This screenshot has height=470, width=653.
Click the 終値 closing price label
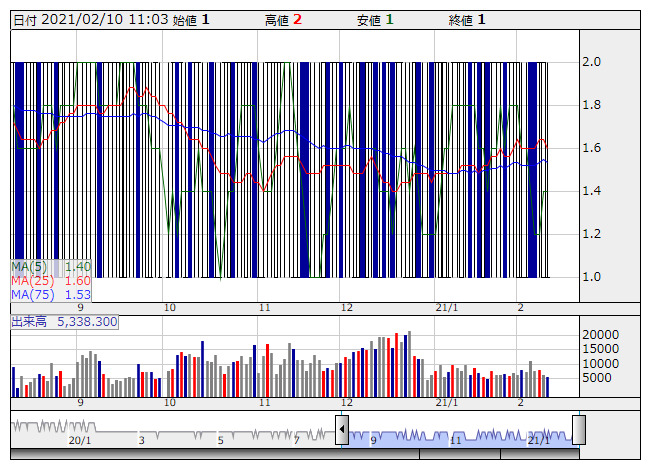(460, 19)
